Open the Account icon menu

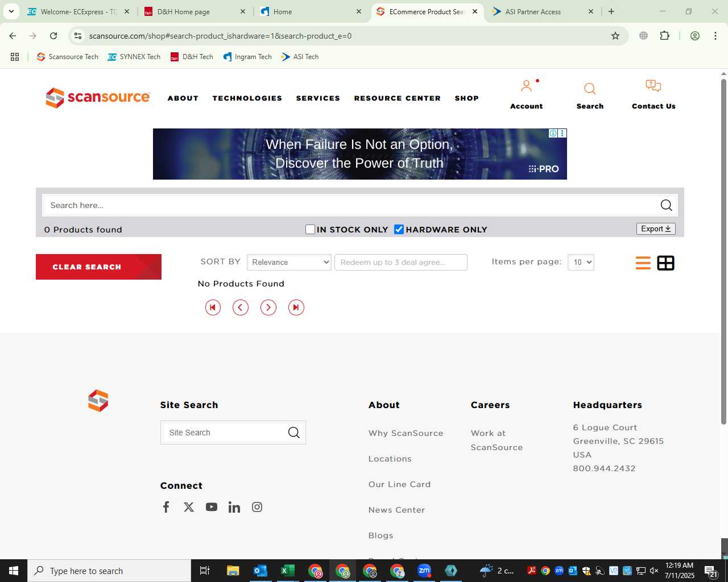click(527, 86)
